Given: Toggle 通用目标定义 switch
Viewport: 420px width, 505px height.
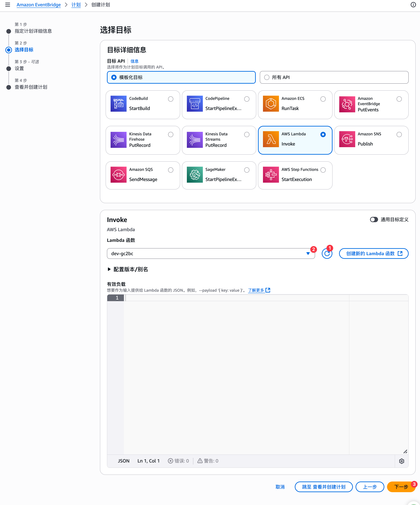Looking at the screenshot, I should [374, 219].
